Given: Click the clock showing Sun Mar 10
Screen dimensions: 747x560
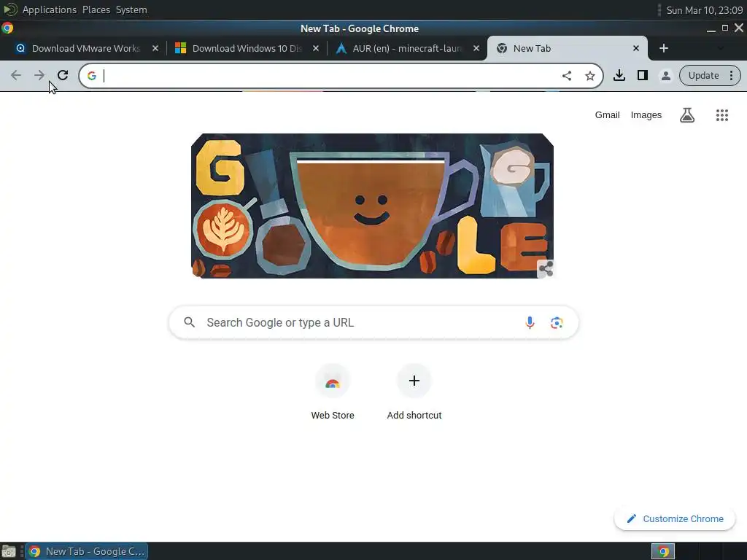Looking at the screenshot, I should point(704,10).
